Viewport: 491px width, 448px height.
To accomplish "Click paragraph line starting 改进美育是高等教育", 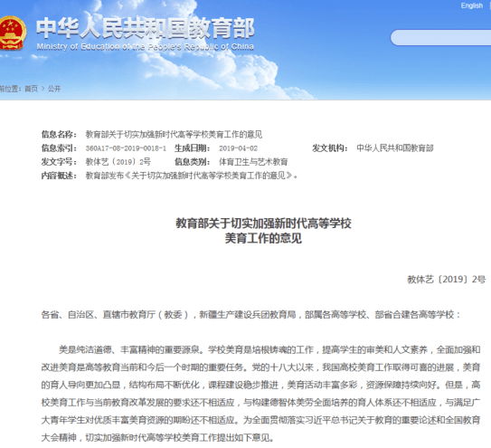I will point(260,367).
